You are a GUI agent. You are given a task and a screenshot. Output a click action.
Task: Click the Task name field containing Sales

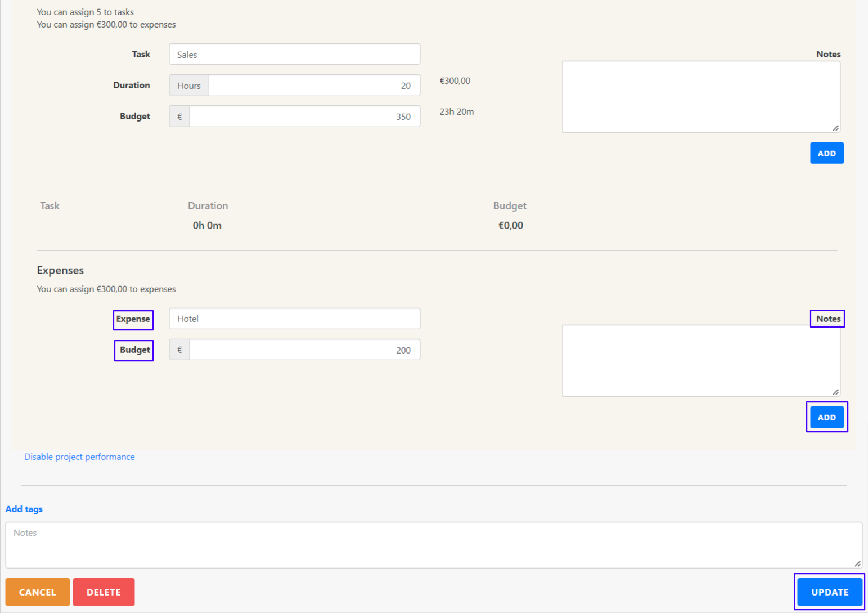[x=294, y=55]
